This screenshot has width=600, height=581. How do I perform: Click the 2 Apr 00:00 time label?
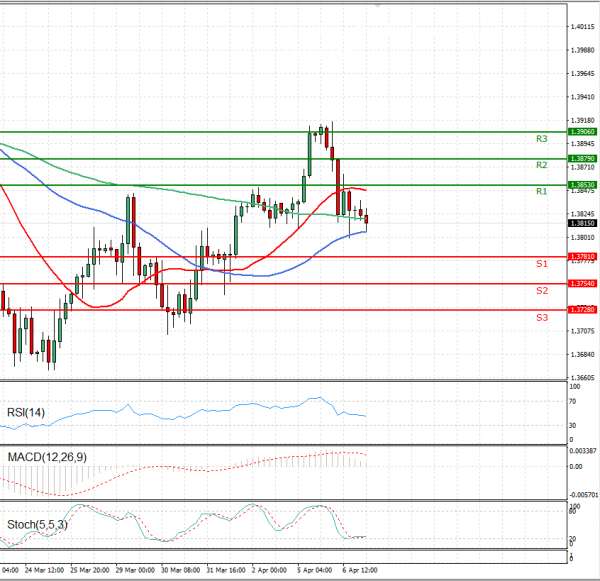(x=269, y=570)
